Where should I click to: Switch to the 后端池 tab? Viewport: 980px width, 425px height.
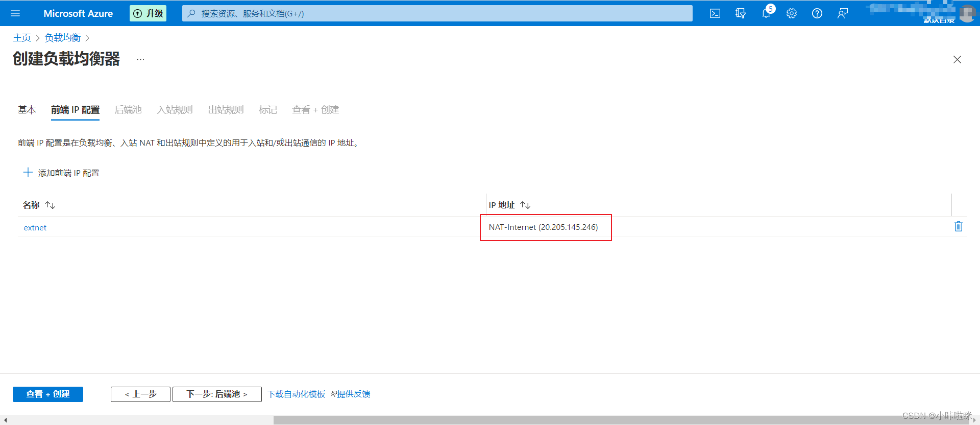[128, 110]
